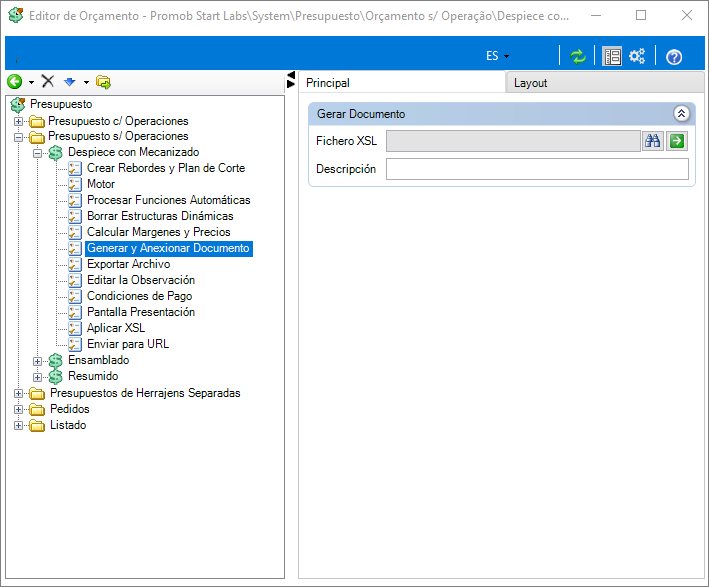Select the Listado folder
709x587 pixels.
pyautogui.click(x=68, y=425)
